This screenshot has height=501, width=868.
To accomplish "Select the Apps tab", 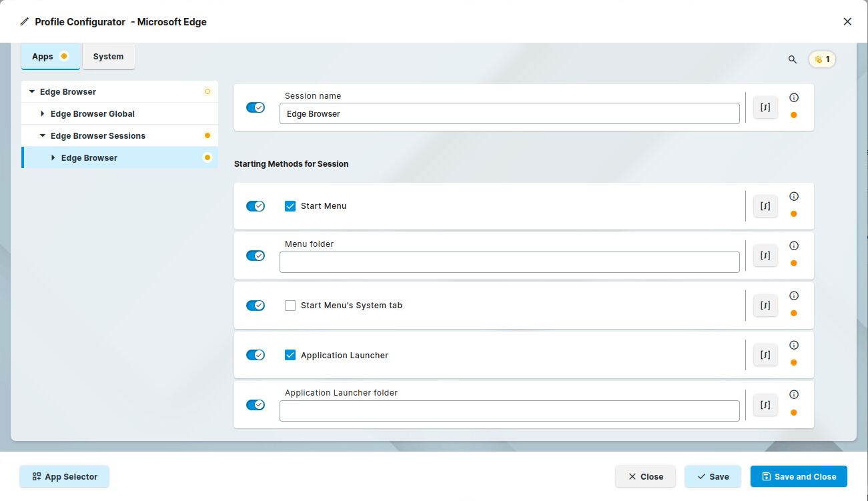I will point(43,57).
